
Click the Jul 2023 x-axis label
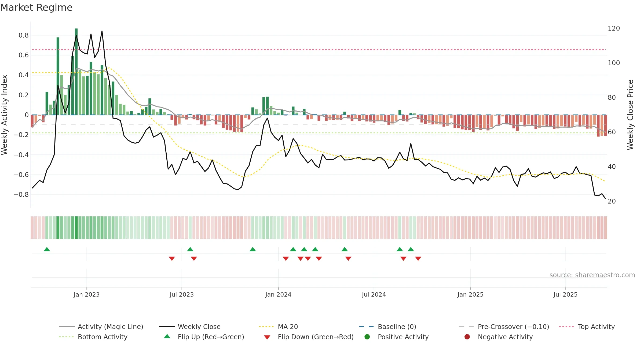182,294
